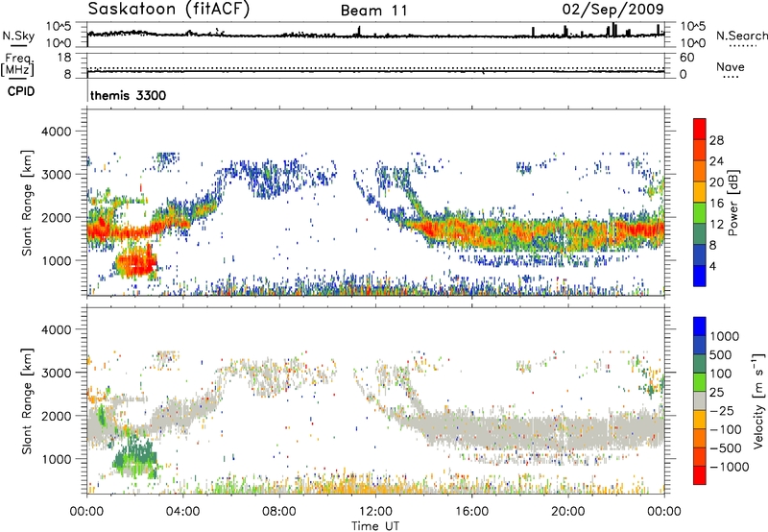Select the blue bottom segment of Power colorbar
768x532 pixels.
click(x=700, y=277)
